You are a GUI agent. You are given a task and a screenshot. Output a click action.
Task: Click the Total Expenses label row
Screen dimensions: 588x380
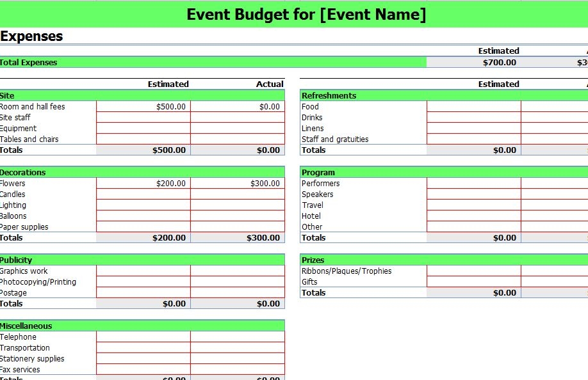click(213, 63)
